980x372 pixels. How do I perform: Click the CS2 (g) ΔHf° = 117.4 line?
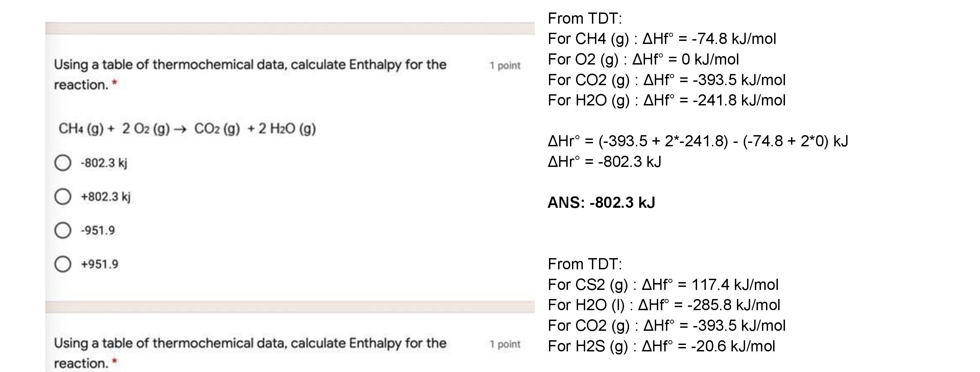[663, 284]
